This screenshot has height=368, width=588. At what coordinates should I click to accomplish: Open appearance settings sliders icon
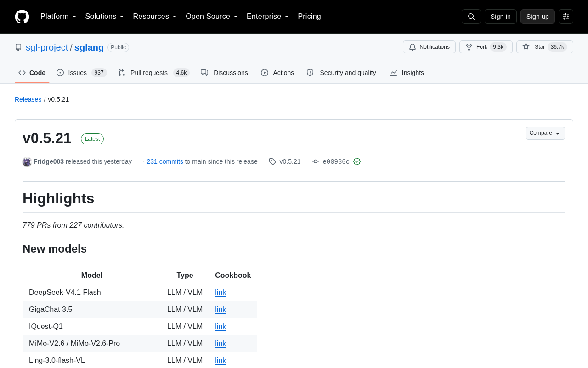coord(566,17)
